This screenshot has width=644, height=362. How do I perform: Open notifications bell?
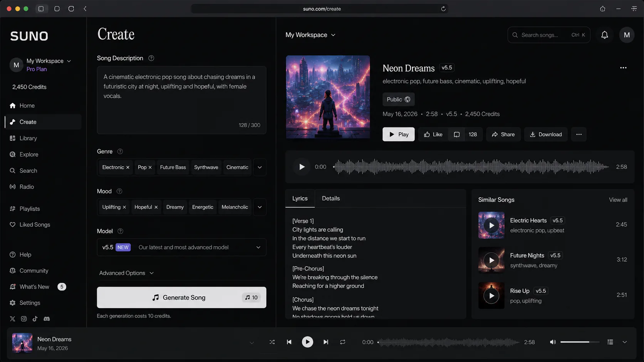click(x=605, y=35)
